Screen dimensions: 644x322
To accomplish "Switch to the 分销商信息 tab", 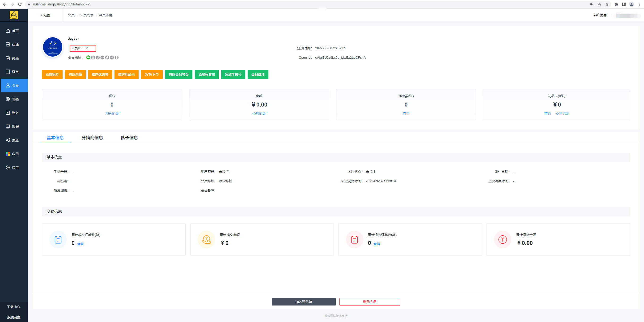I will 92,137.
